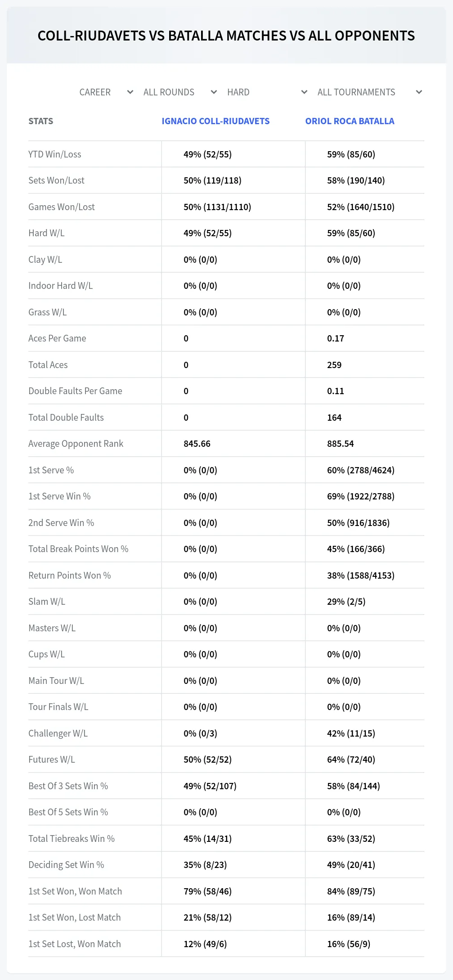
Task: Open the HARD surface dropdown
Action: (267, 92)
